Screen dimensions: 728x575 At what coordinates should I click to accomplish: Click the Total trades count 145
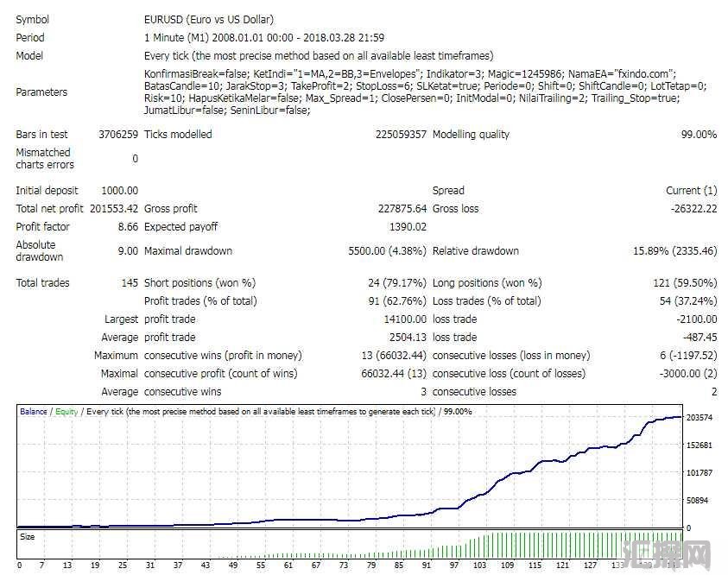[130, 283]
